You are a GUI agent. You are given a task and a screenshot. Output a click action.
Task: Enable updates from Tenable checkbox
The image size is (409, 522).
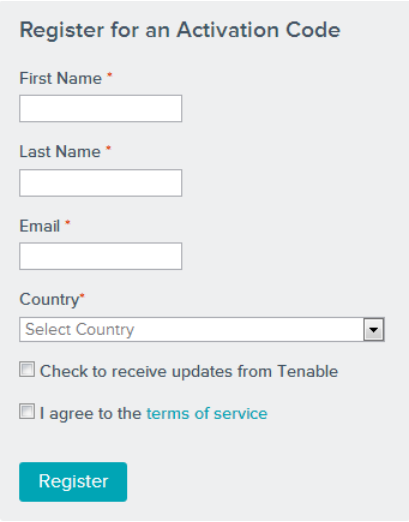pyautogui.click(x=27, y=369)
